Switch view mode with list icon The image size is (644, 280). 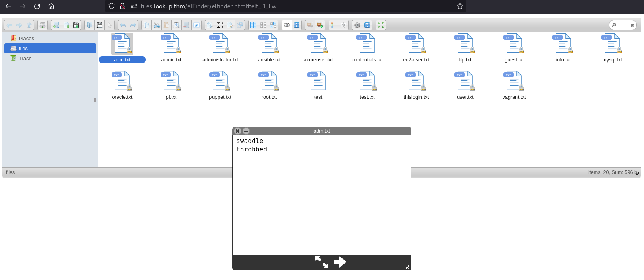[334, 25]
